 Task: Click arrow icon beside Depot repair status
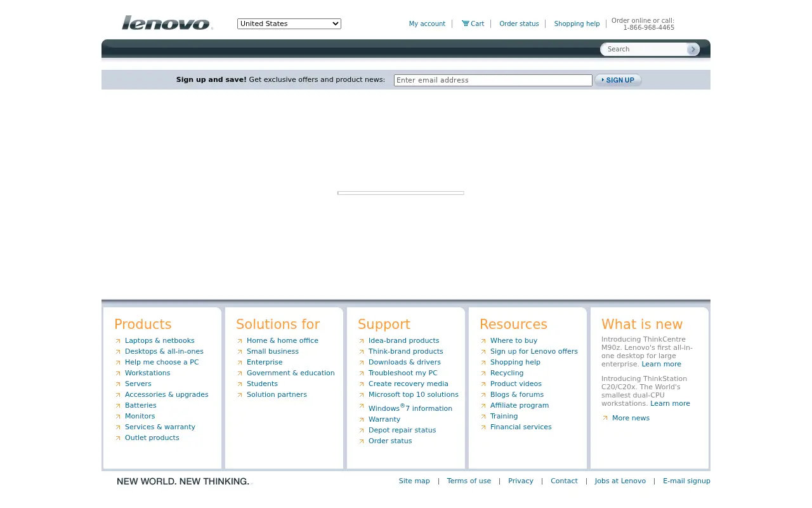click(362, 431)
